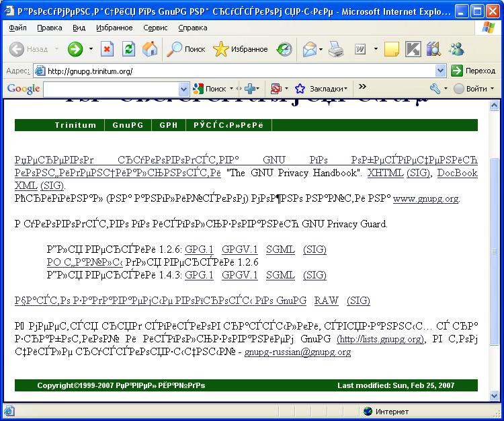Image resolution: width=504 pixels, height=421 pixels.
Task: Open the GPH nav tab
Action: 169,125
